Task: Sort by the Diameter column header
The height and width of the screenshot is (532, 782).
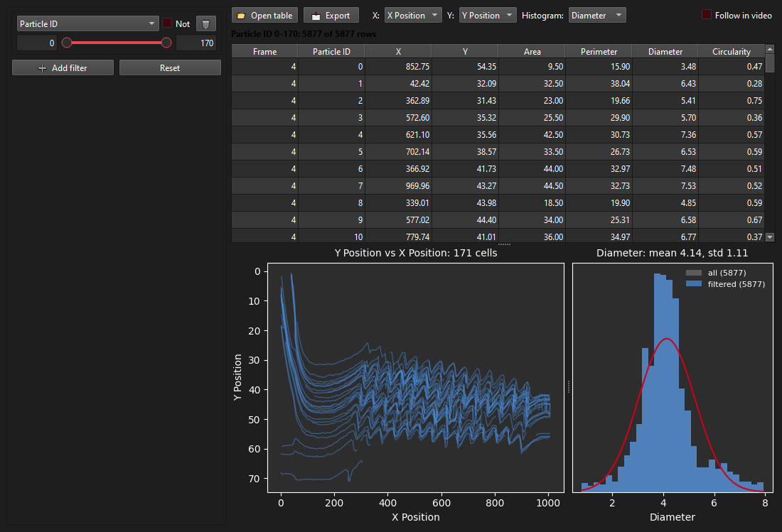Action: 665,51
